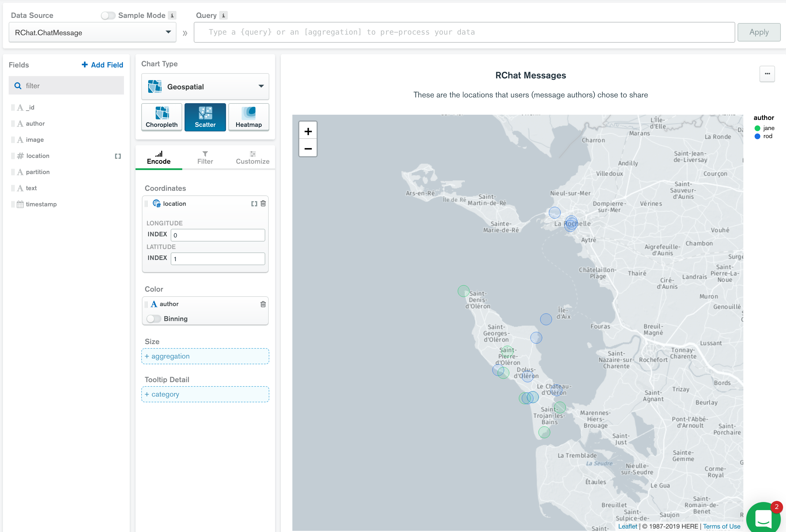The image size is (786, 532).
Task: Click the Apply query button
Action: point(759,33)
